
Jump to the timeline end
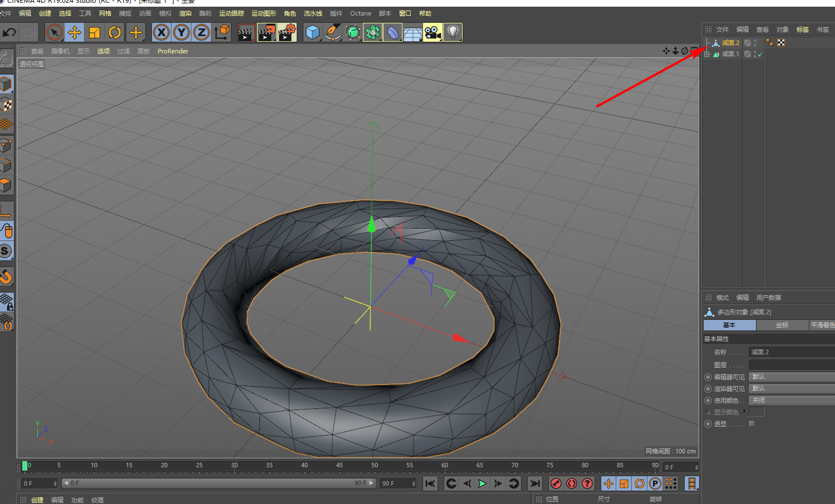pos(535,483)
